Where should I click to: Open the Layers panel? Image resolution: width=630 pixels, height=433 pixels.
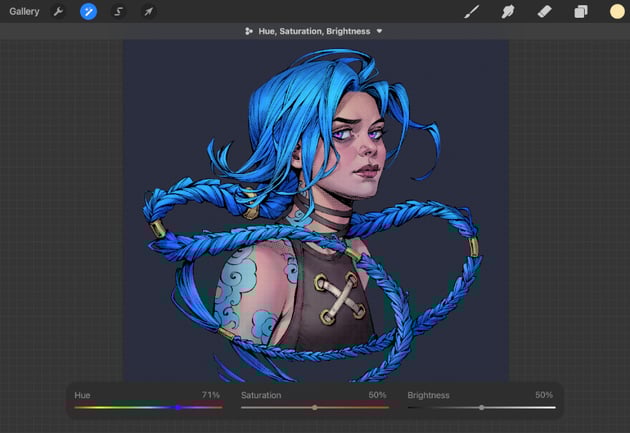tap(581, 12)
